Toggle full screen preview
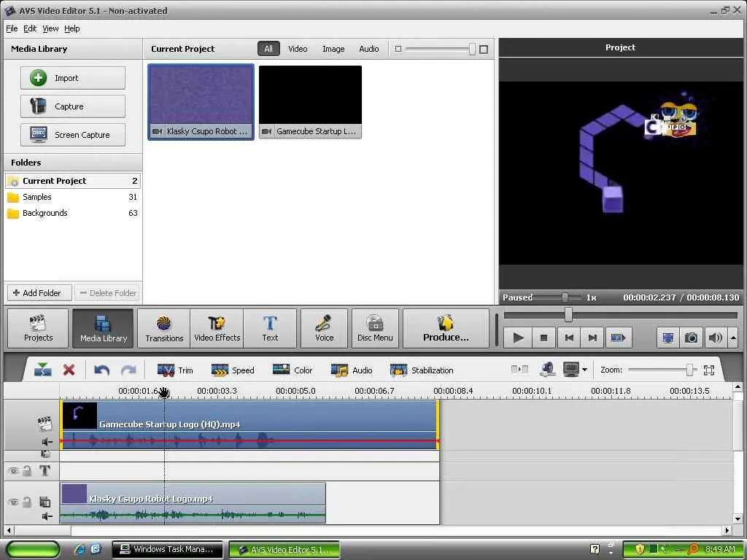Viewport: 747px width, 560px height. [668, 338]
